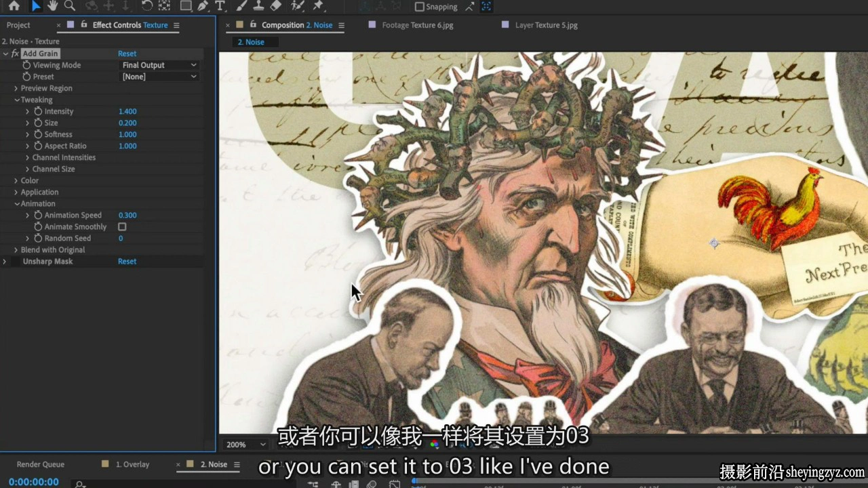Toggle the Animate Smoothly checkbox
868x488 pixels.
[122, 226]
